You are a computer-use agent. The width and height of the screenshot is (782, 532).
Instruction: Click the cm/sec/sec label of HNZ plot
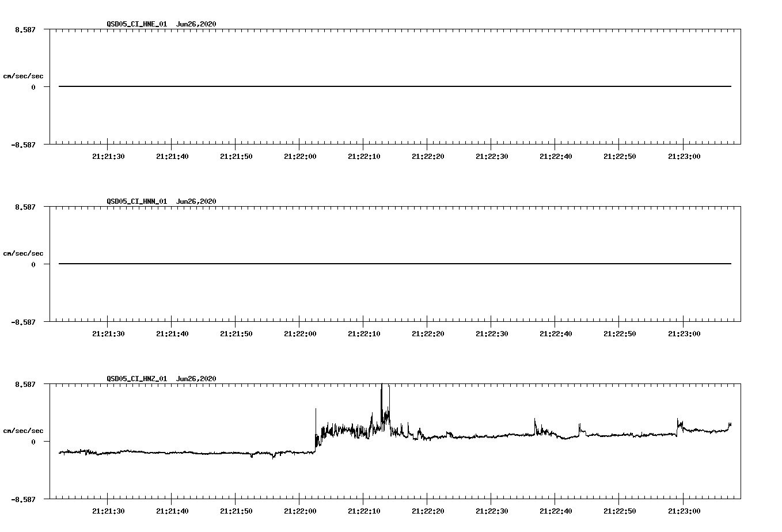click(x=24, y=431)
